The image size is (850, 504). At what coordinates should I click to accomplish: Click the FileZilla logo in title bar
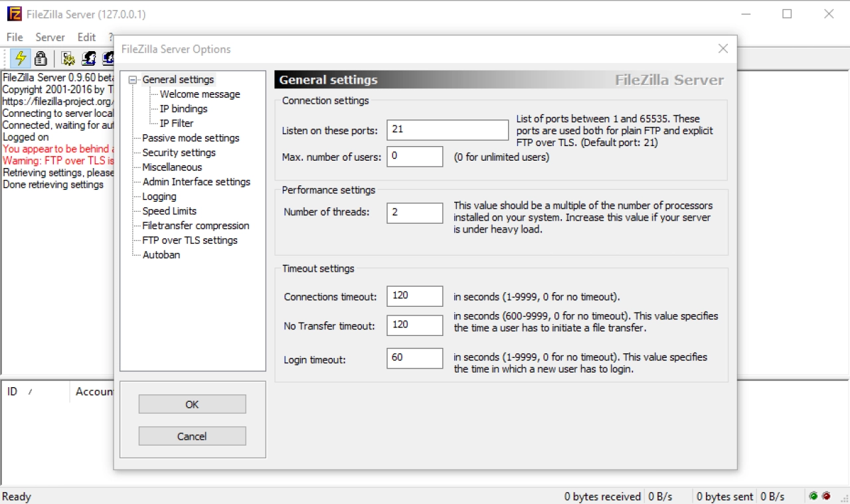[x=14, y=14]
